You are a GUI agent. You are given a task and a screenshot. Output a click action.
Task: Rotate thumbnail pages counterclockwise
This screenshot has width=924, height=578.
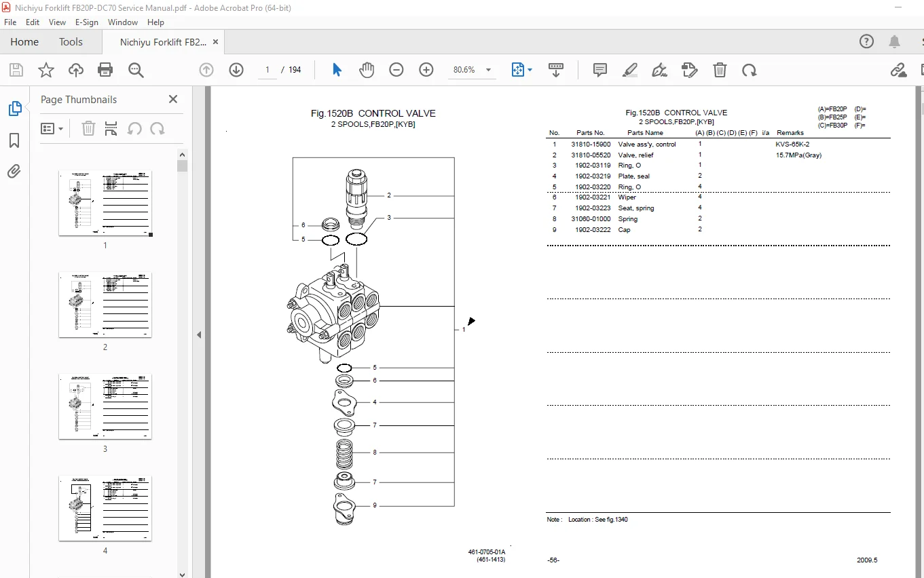134,128
